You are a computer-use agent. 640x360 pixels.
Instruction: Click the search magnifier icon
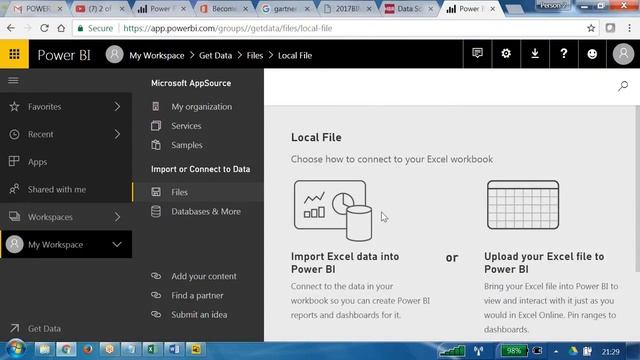click(x=623, y=86)
